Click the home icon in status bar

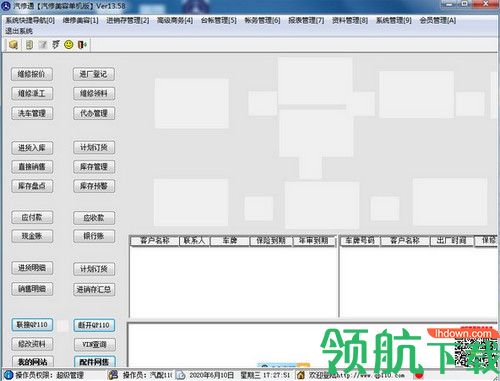point(301,375)
